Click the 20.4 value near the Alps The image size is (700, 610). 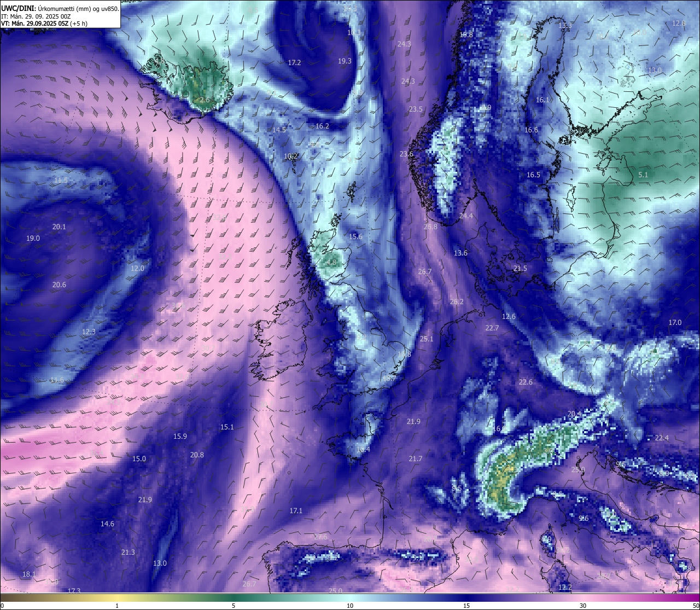(x=574, y=414)
